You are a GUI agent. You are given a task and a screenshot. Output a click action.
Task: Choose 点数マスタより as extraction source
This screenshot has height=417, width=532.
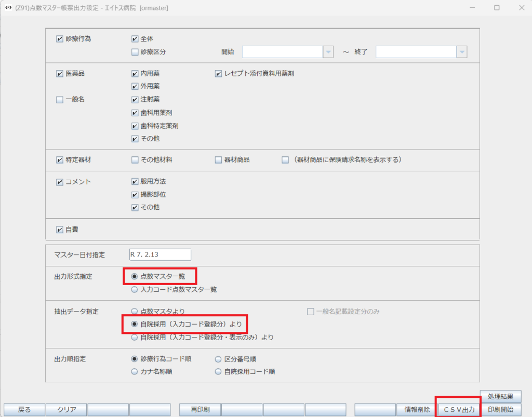click(134, 311)
